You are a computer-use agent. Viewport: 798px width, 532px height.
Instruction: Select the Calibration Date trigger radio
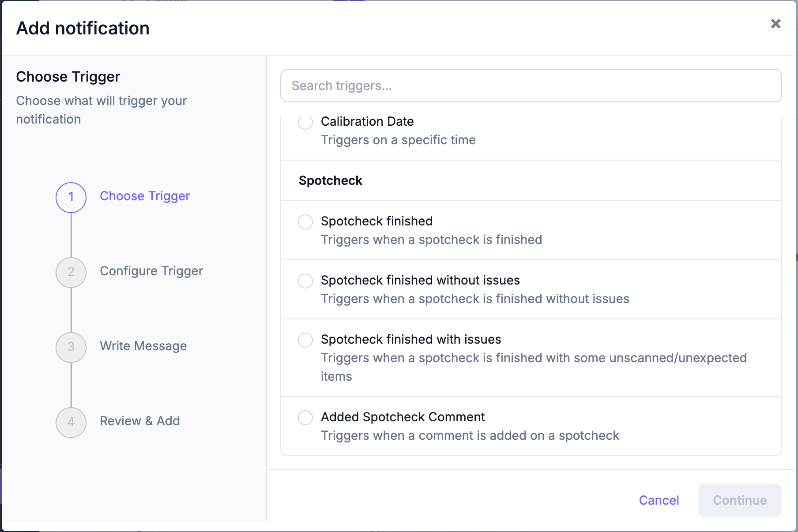click(305, 122)
